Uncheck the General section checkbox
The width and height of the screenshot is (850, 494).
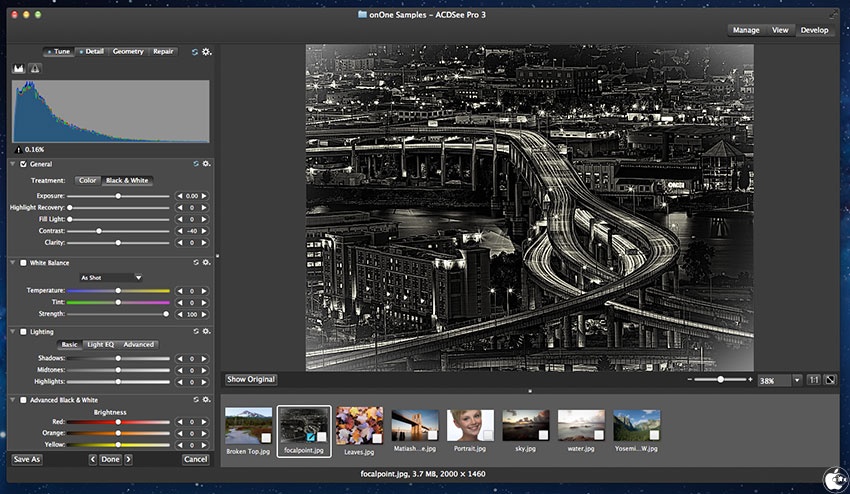pyautogui.click(x=23, y=164)
